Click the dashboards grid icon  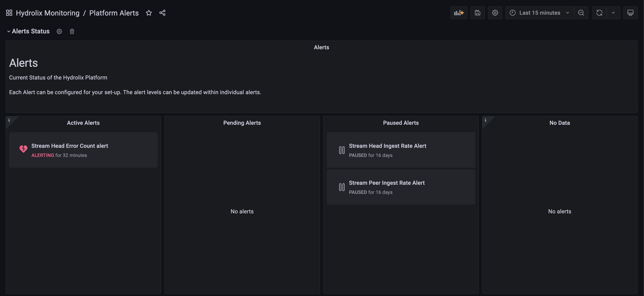[x=9, y=13]
